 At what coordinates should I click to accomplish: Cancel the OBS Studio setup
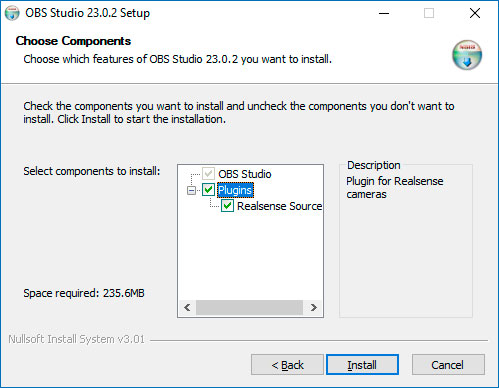[448, 365]
